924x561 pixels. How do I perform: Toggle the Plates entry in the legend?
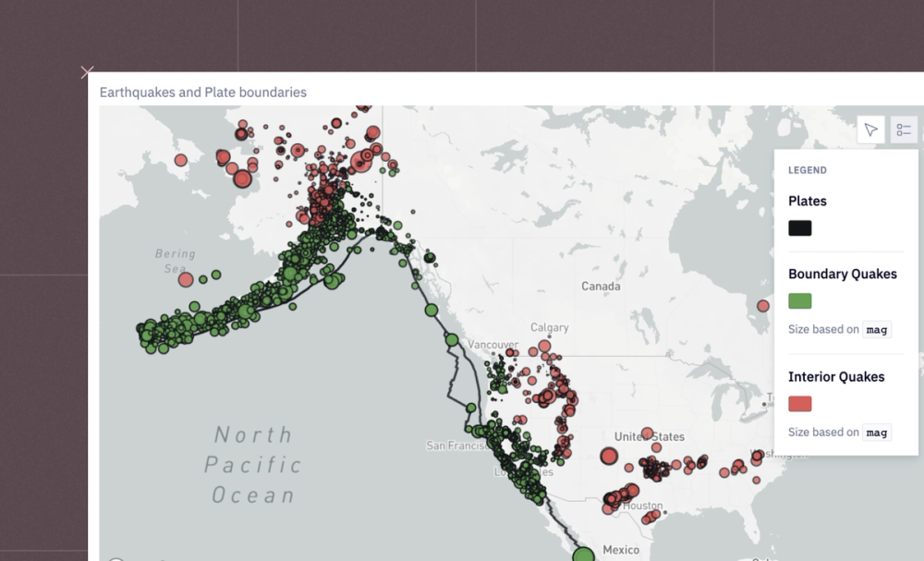tap(808, 201)
